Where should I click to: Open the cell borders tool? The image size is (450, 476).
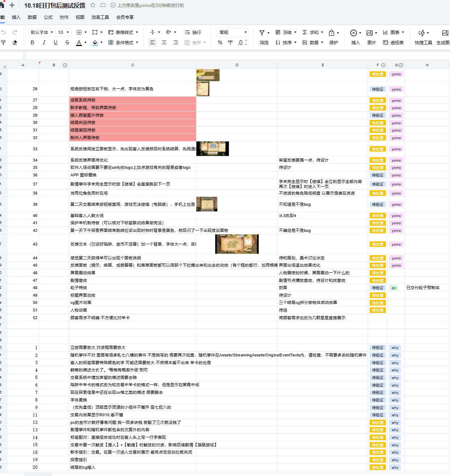(x=79, y=32)
